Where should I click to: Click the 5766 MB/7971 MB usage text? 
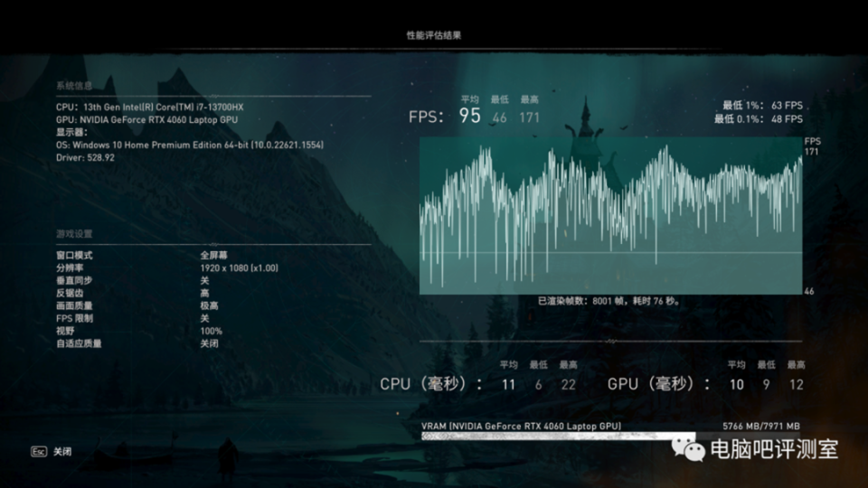click(x=761, y=426)
